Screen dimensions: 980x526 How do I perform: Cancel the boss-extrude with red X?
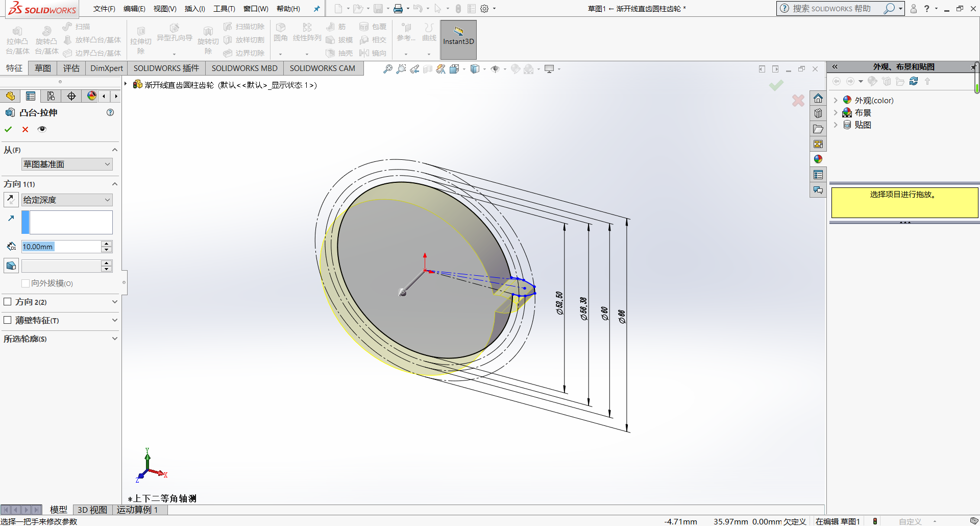click(25, 129)
